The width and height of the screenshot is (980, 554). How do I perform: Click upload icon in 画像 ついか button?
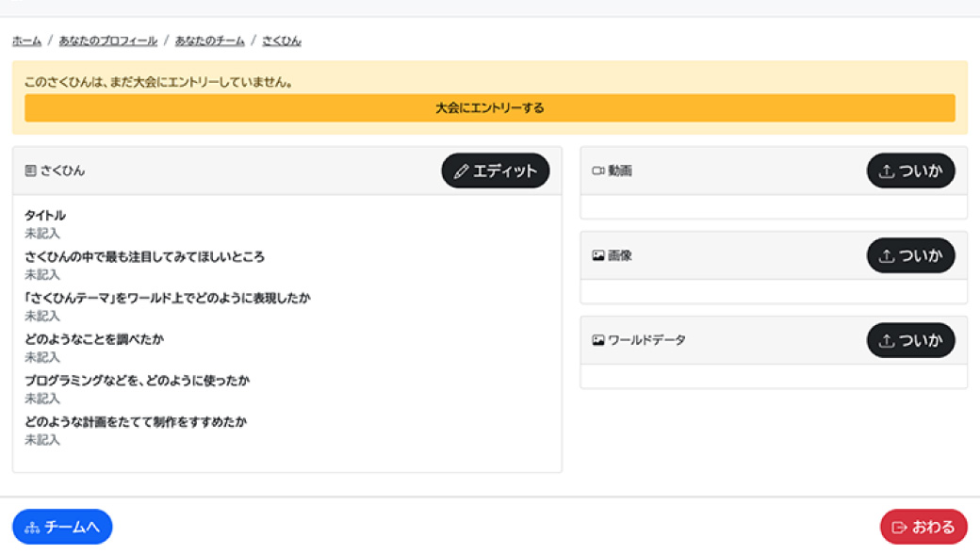[887, 256]
